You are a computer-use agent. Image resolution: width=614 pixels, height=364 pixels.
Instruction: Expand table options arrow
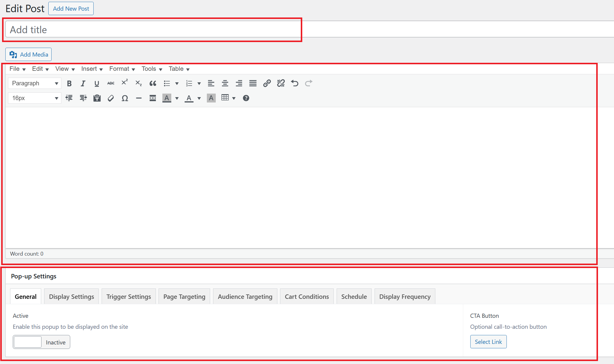[234, 98]
